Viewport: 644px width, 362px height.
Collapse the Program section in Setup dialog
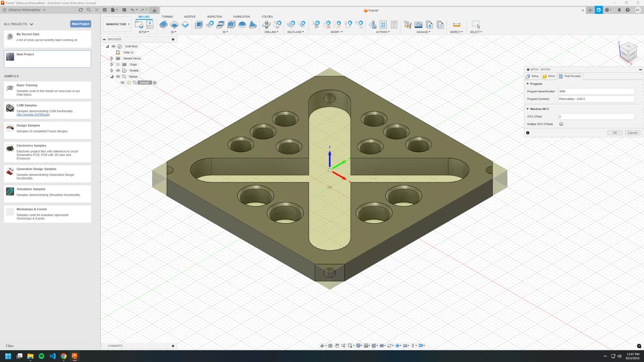pyautogui.click(x=528, y=84)
